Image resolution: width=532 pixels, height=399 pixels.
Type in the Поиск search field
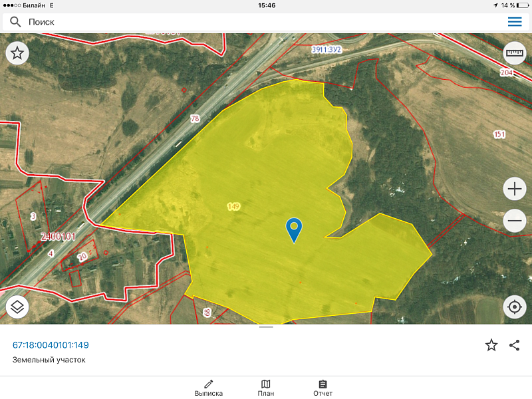259,22
